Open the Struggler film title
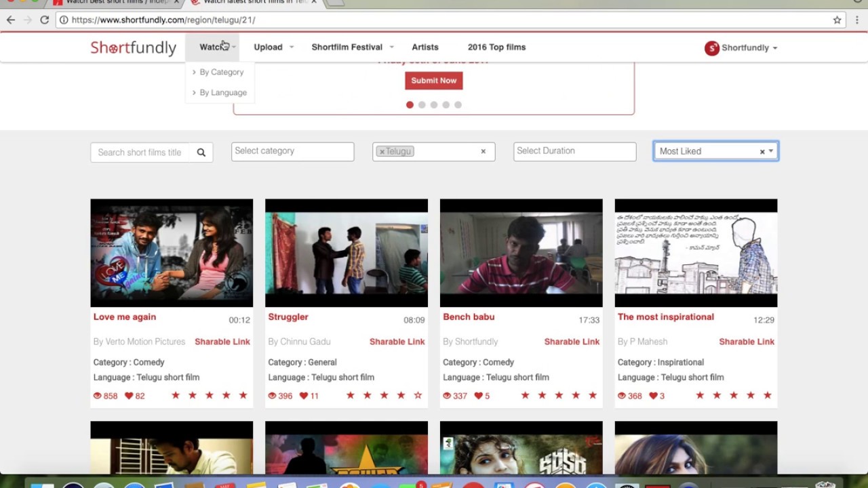868x488 pixels. coord(288,317)
